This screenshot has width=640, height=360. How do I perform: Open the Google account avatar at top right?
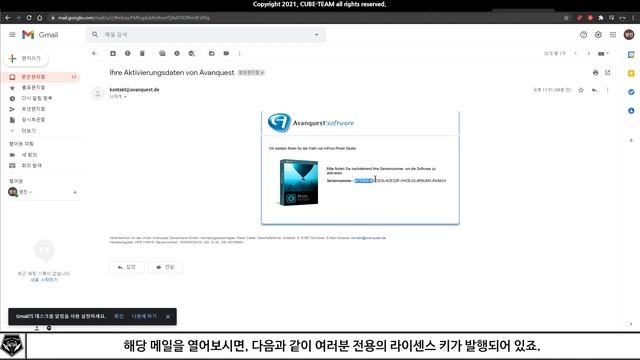pyautogui.click(x=629, y=35)
